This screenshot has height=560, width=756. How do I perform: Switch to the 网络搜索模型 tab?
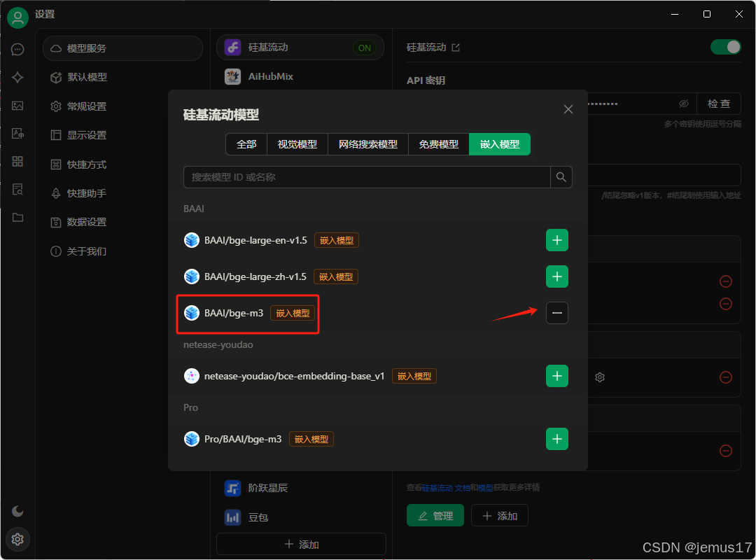tap(368, 144)
